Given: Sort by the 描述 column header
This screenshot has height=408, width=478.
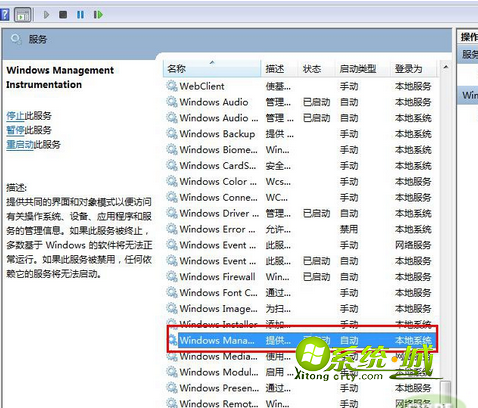Looking at the screenshot, I should (x=278, y=69).
